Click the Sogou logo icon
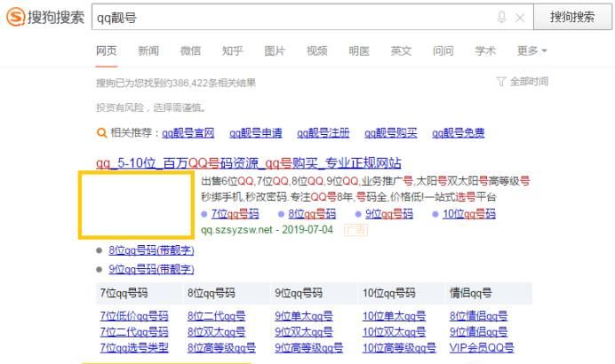 [16, 17]
